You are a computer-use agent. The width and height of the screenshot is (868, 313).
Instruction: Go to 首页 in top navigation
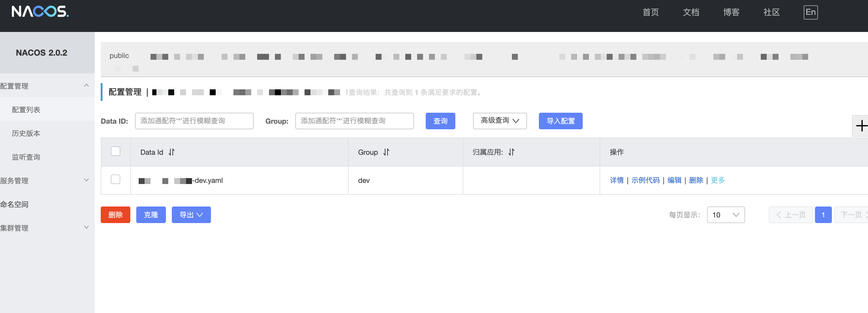[x=650, y=12]
